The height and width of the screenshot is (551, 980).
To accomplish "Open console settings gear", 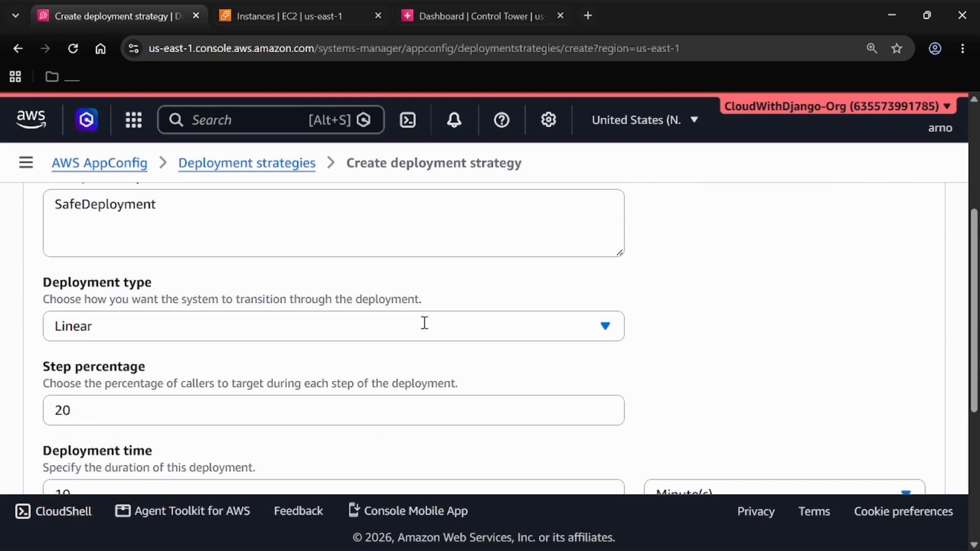I will click(549, 120).
